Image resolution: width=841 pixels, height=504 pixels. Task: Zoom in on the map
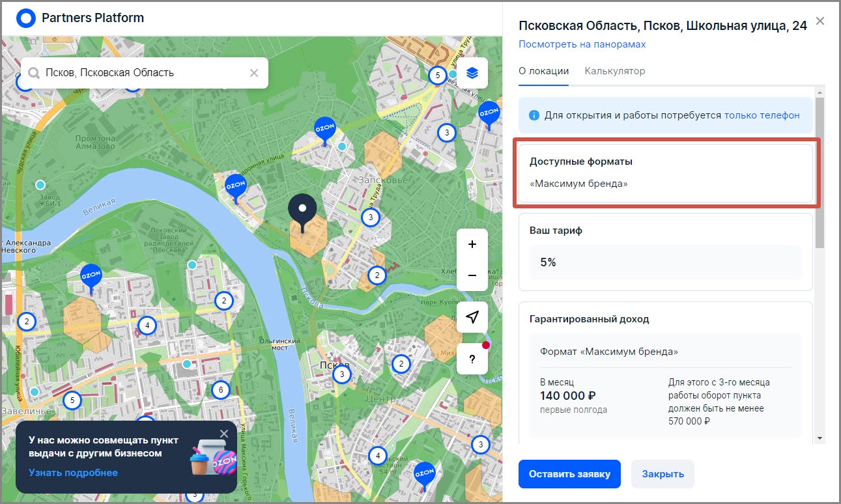pyautogui.click(x=472, y=245)
